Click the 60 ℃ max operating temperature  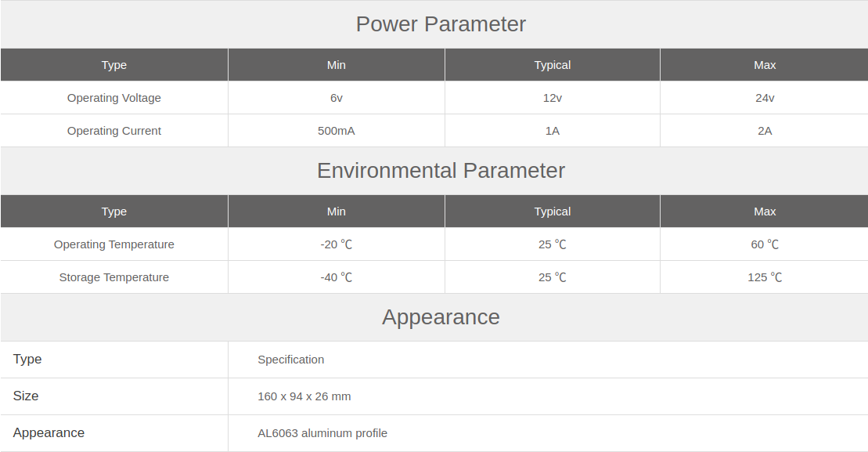pos(765,244)
